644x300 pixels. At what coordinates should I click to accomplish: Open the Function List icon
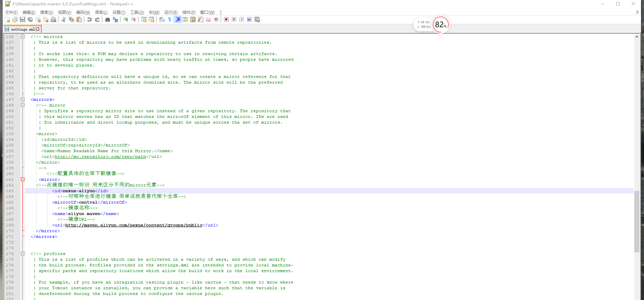(x=201, y=19)
